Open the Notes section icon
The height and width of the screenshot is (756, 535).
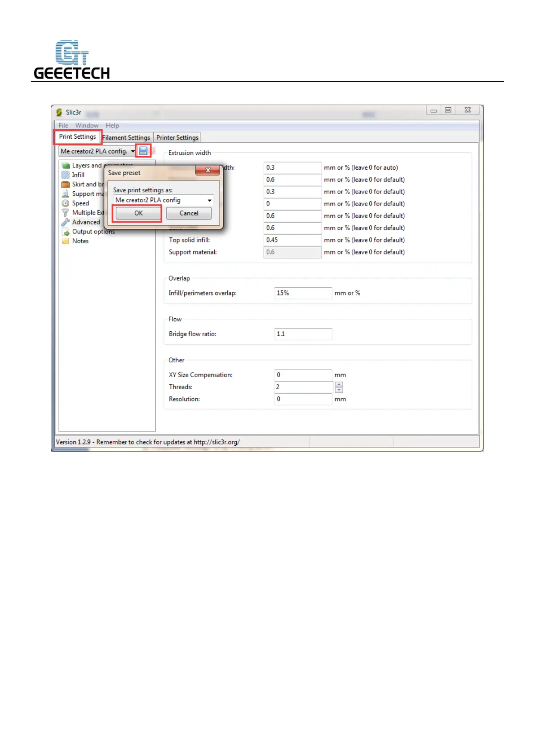(x=66, y=241)
